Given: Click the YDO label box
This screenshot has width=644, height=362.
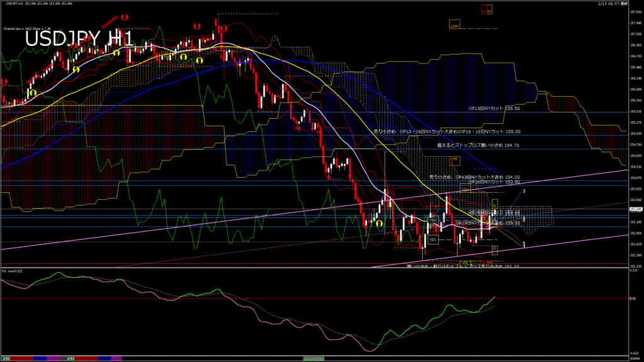Looking at the screenshot, I should click(x=433, y=220).
